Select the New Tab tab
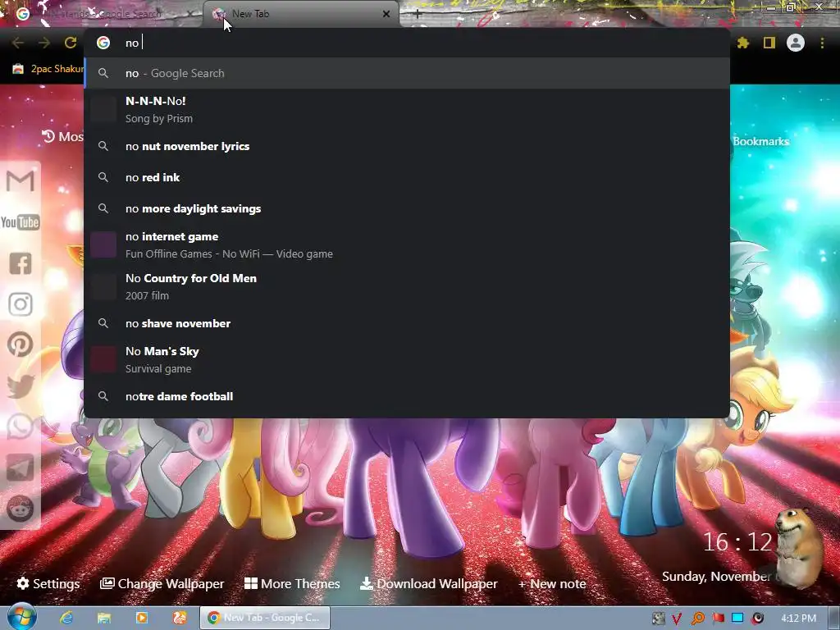 click(x=301, y=14)
